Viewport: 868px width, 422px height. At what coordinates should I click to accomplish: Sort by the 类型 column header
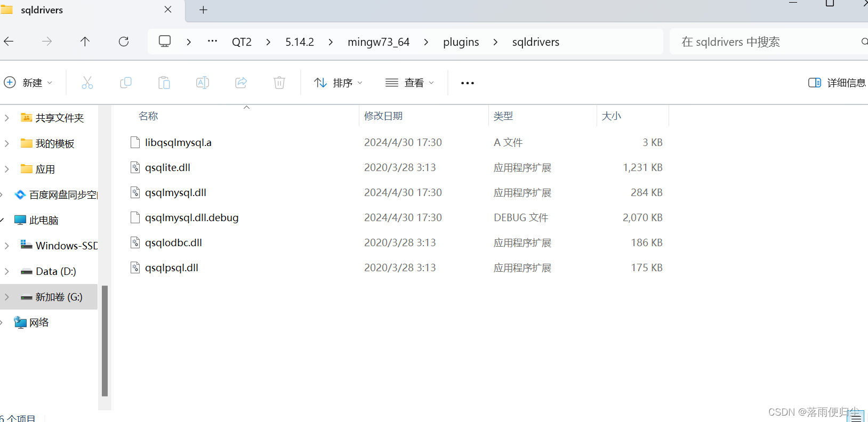(503, 116)
